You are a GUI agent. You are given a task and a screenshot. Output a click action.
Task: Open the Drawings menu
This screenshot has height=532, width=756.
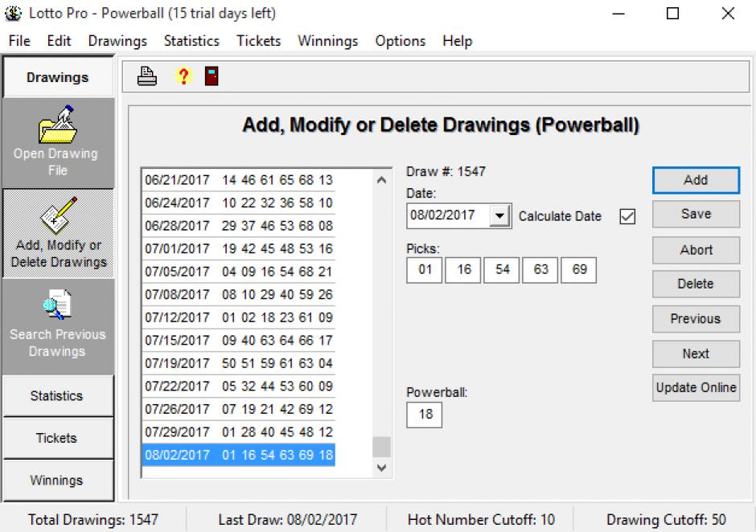(117, 41)
